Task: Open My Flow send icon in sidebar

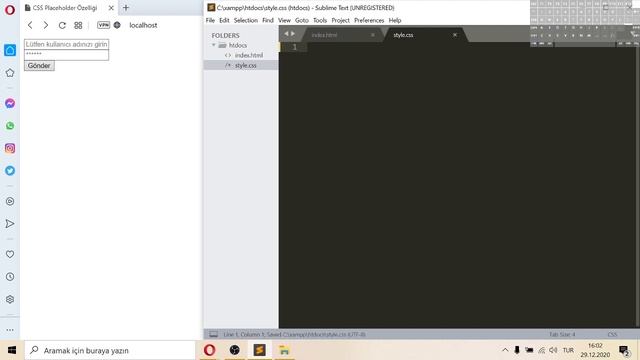Action: [x=10, y=224]
